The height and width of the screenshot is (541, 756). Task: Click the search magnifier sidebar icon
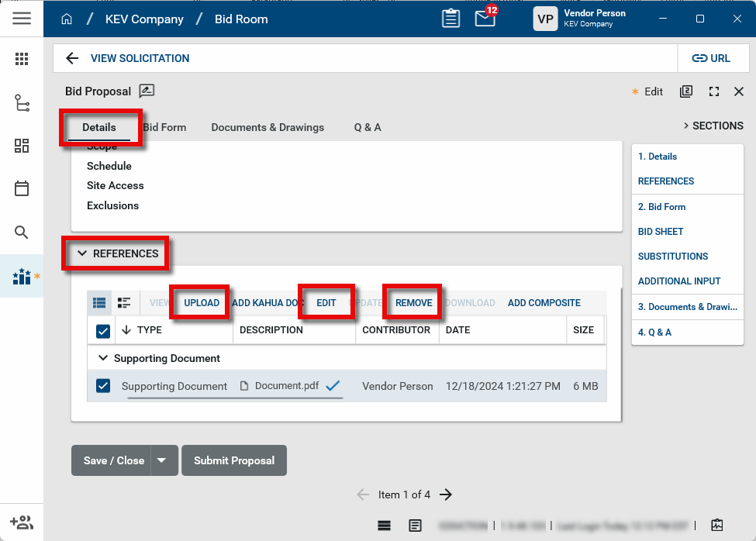click(22, 233)
